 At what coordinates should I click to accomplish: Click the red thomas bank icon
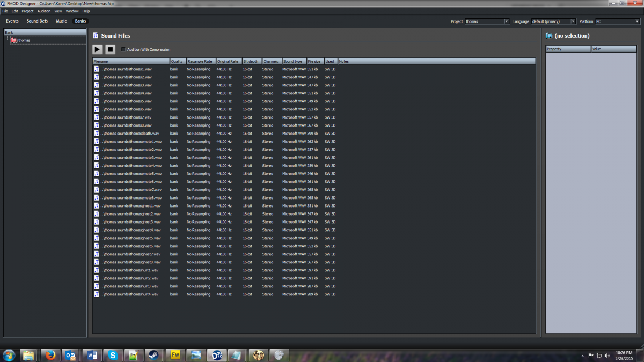click(x=14, y=40)
